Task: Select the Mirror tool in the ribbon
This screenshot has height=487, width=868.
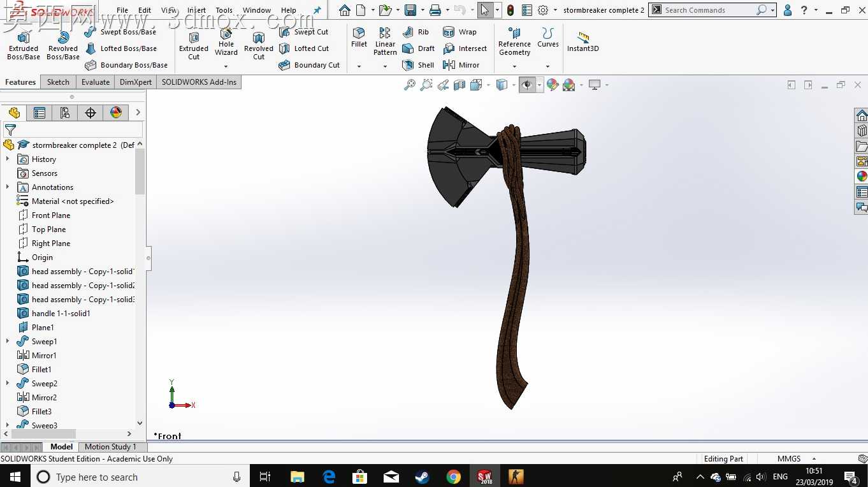Action: click(x=461, y=65)
